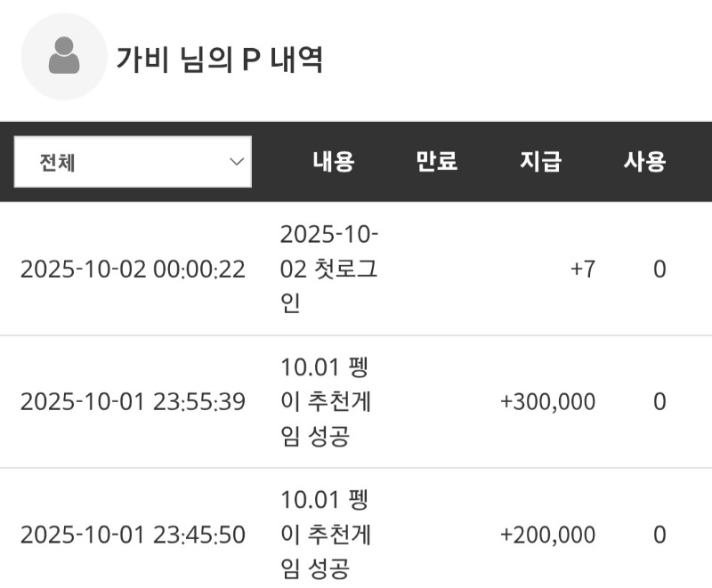The image size is (712, 588).
Task: Click the gray profile avatar icon
Action: click(64, 57)
